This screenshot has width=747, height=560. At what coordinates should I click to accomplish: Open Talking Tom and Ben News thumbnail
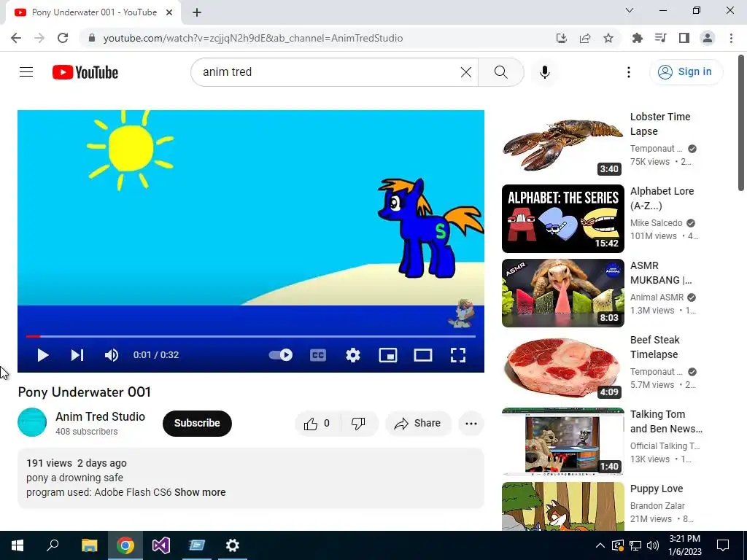pos(562,441)
